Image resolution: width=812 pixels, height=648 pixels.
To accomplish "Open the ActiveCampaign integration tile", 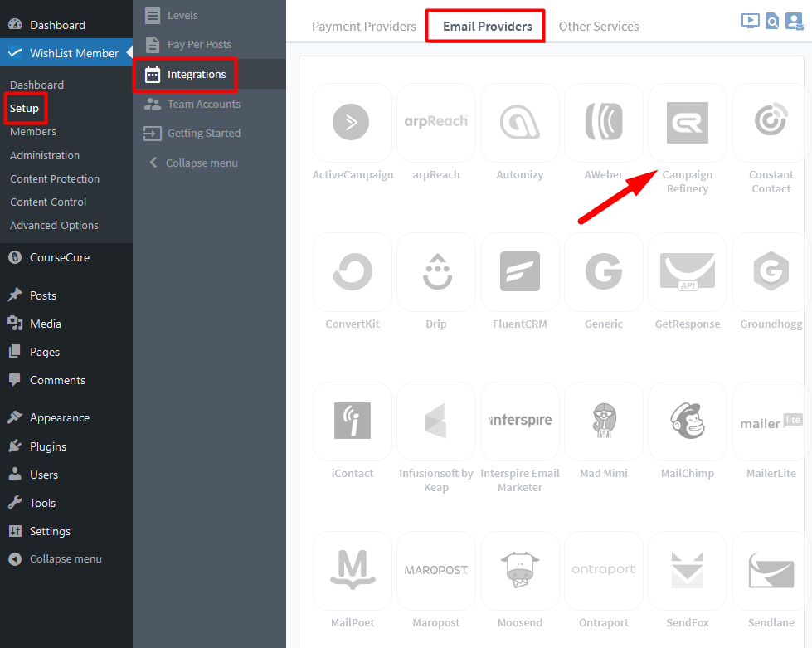I will [353, 123].
